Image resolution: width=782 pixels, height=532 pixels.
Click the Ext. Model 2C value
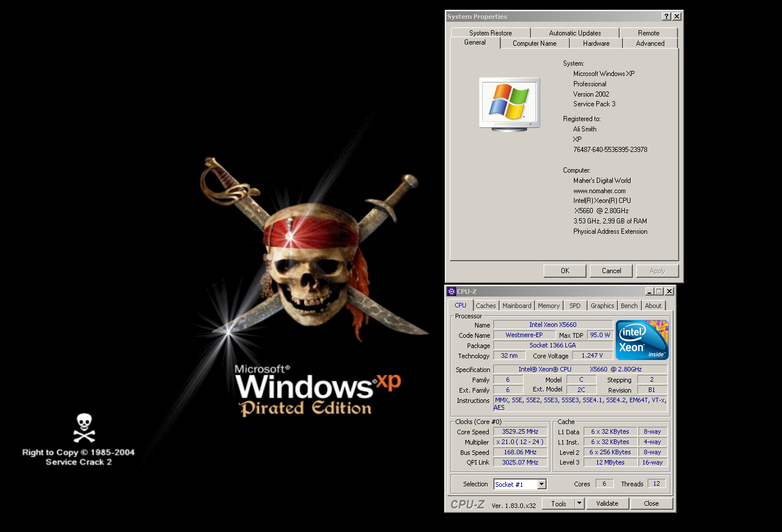581,390
